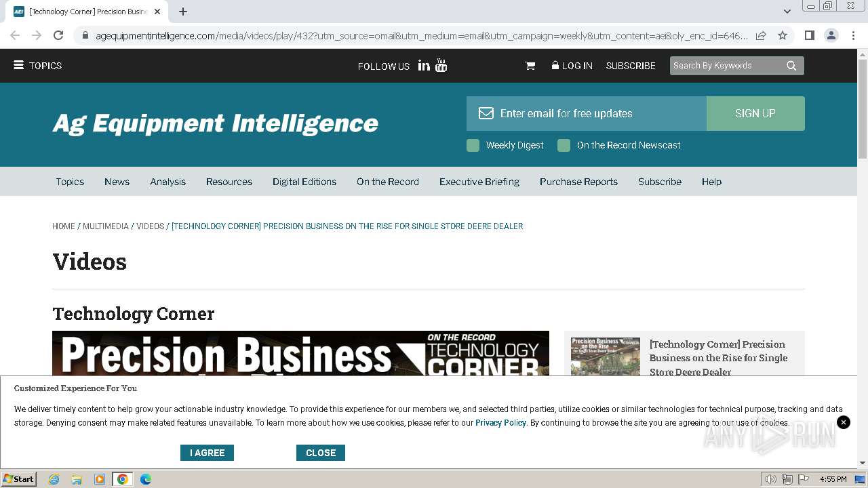
Task: Toggle the browser side panel
Action: [809, 35]
